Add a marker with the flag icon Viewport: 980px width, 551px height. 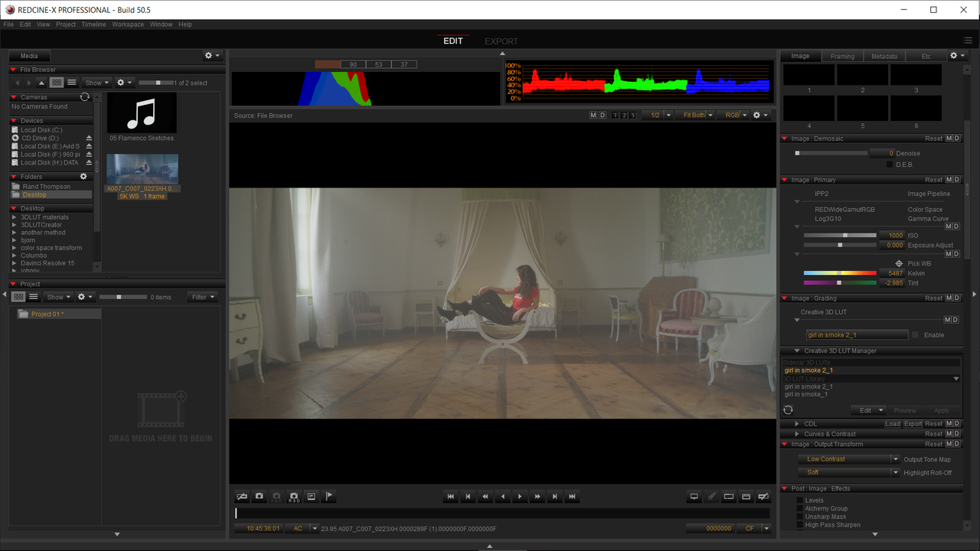329,497
